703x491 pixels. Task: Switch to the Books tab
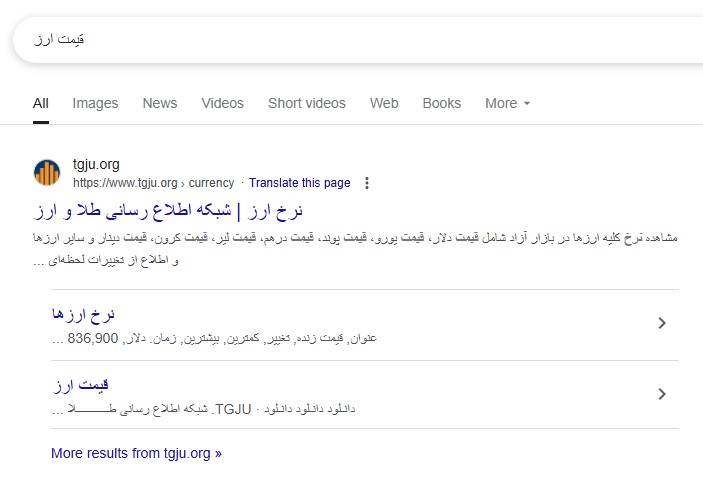pos(442,103)
